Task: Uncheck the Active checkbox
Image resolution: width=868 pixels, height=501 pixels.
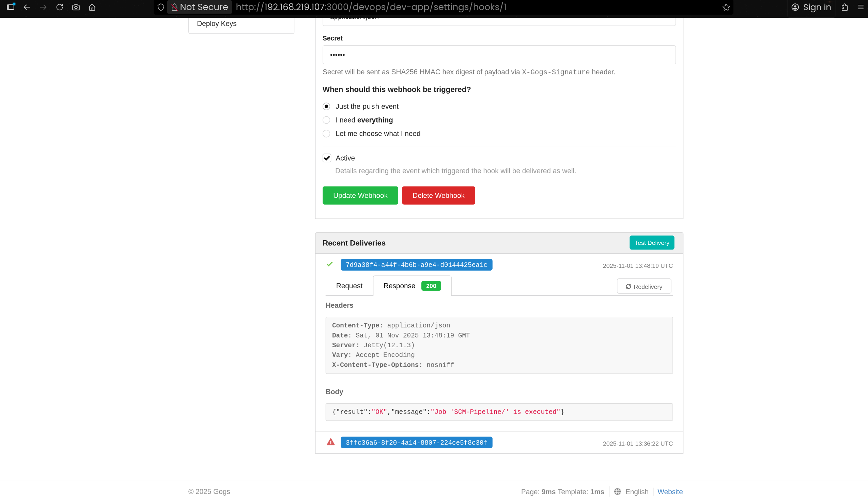Action: 327,158
